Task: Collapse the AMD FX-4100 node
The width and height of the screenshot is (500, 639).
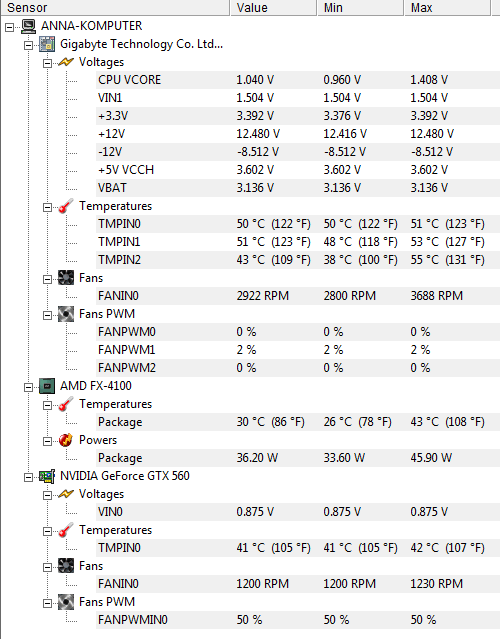Action: [x=29, y=387]
